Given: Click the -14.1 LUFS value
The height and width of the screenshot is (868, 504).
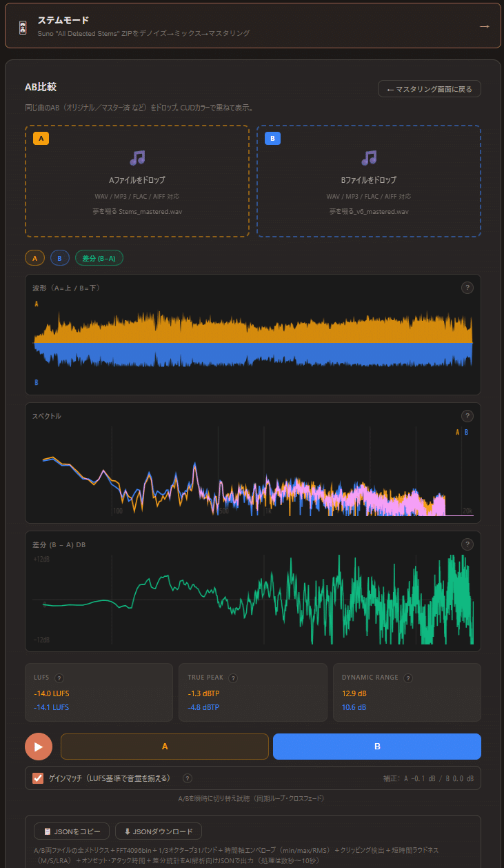Looking at the screenshot, I should (52, 707).
